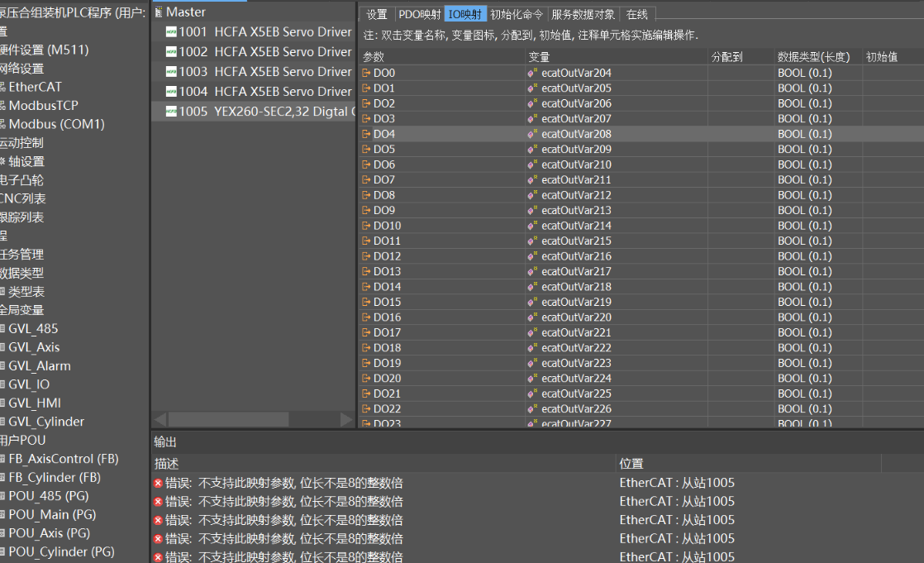924x563 pixels.
Task: Click the icon beside GVL_IO
Action: 2,384
